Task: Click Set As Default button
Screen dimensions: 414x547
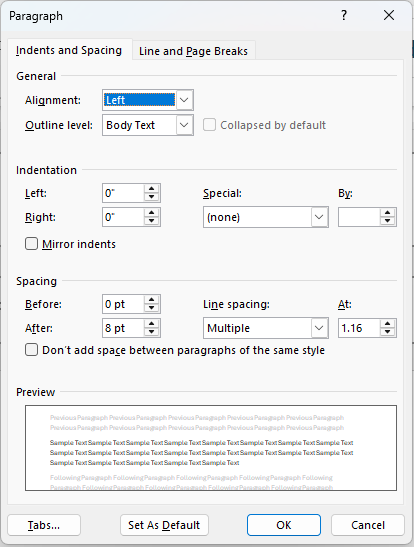Action: [164, 525]
